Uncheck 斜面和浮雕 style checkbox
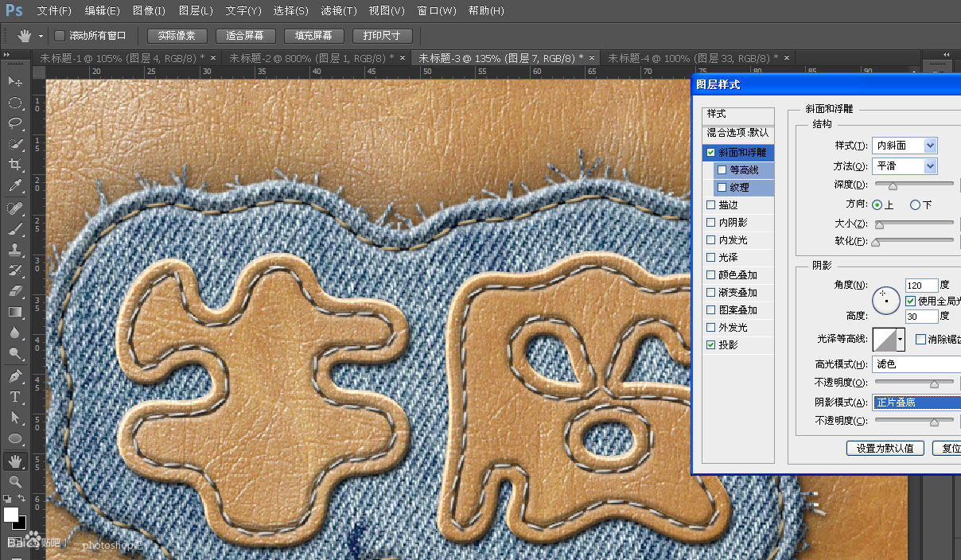The height and width of the screenshot is (560, 961). click(710, 152)
